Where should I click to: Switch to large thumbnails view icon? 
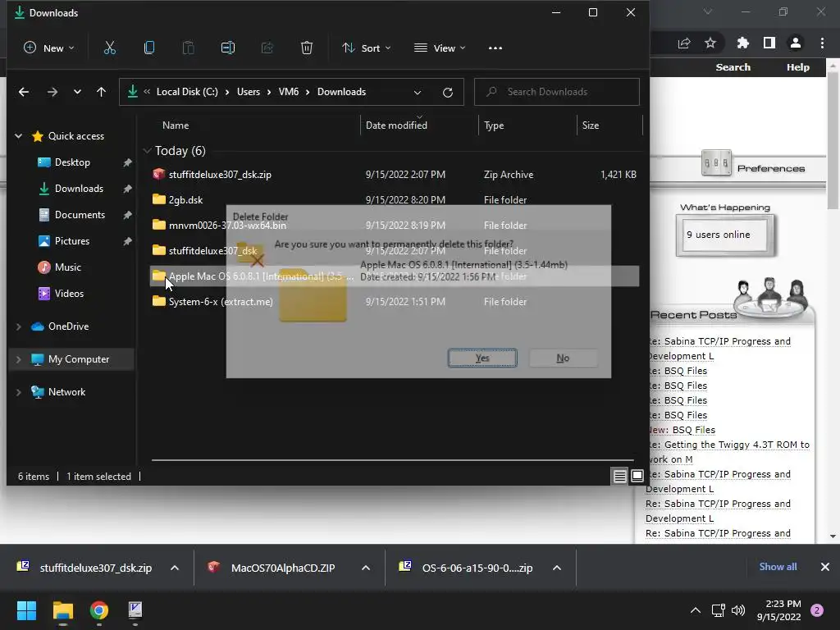[x=637, y=476]
